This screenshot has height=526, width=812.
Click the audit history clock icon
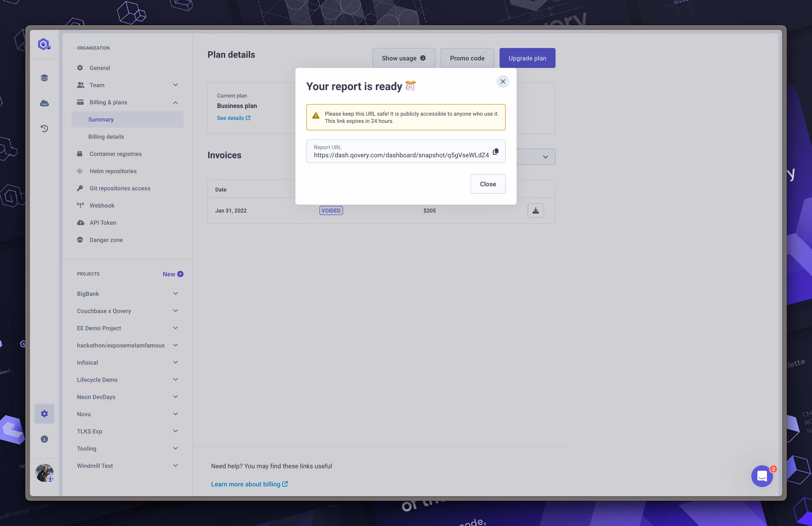tap(44, 129)
